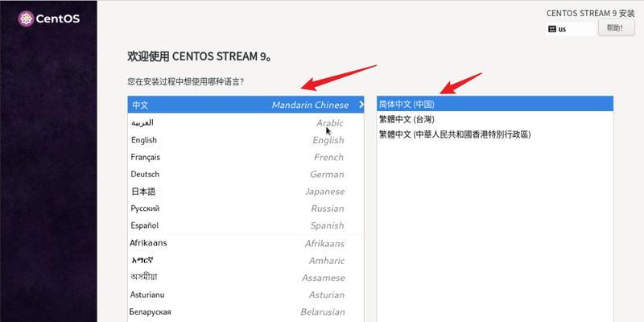644x322 pixels.
Task: Select 繁體中文 (台灣) locale
Action: pos(495,119)
